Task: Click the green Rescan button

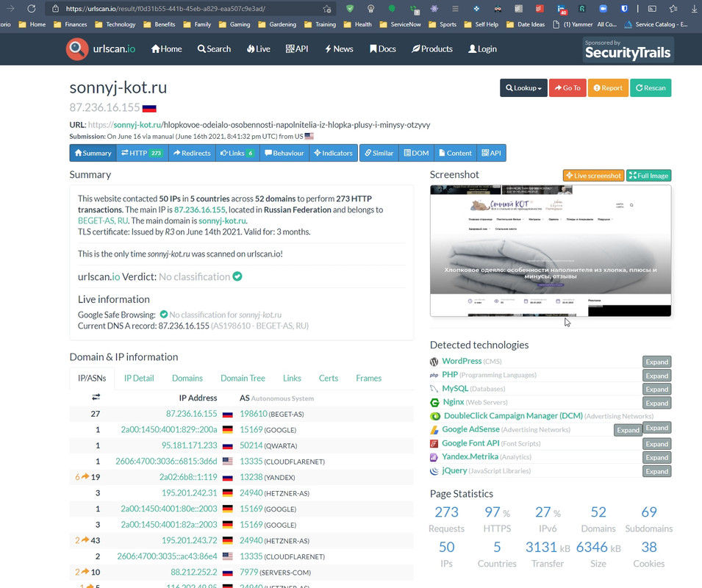Action: (x=651, y=87)
